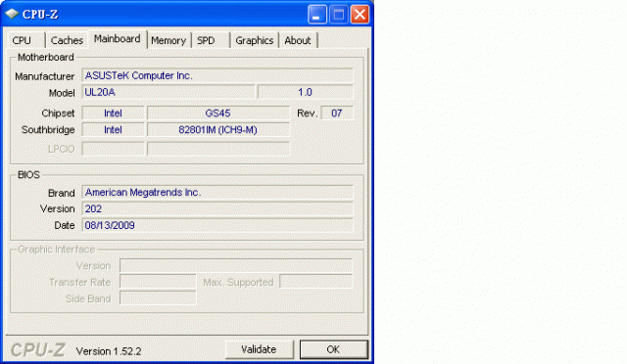The height and width of the screenshot is (364, 627).
Task: Click the Side Band field
Action: tap(158, 298)
